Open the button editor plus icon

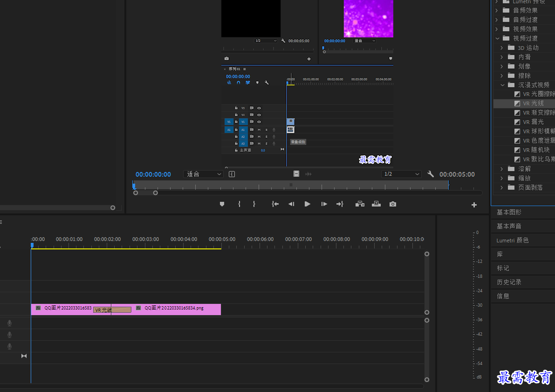click(474, 205)
